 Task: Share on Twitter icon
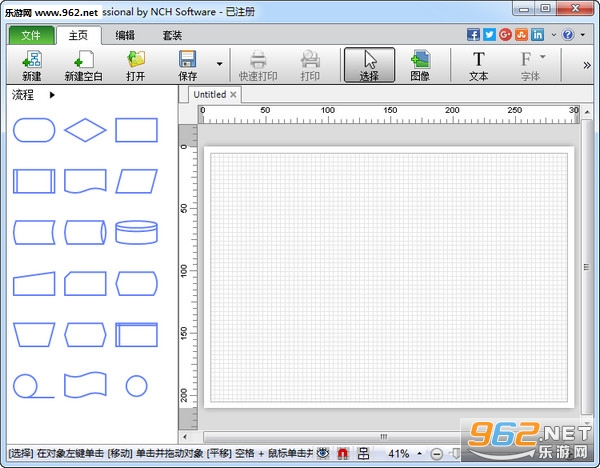tap(489, 34)
